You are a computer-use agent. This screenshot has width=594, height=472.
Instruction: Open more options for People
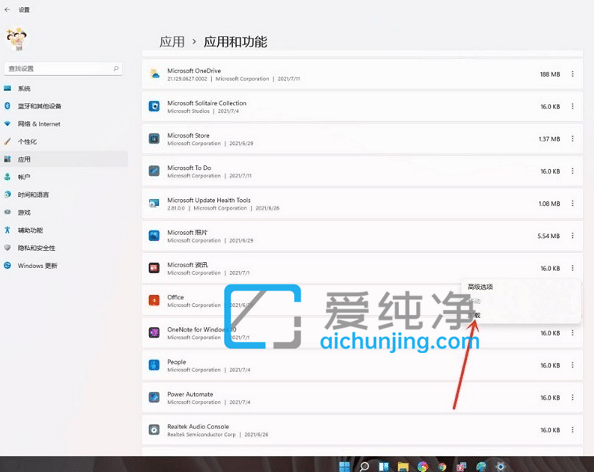572,365
